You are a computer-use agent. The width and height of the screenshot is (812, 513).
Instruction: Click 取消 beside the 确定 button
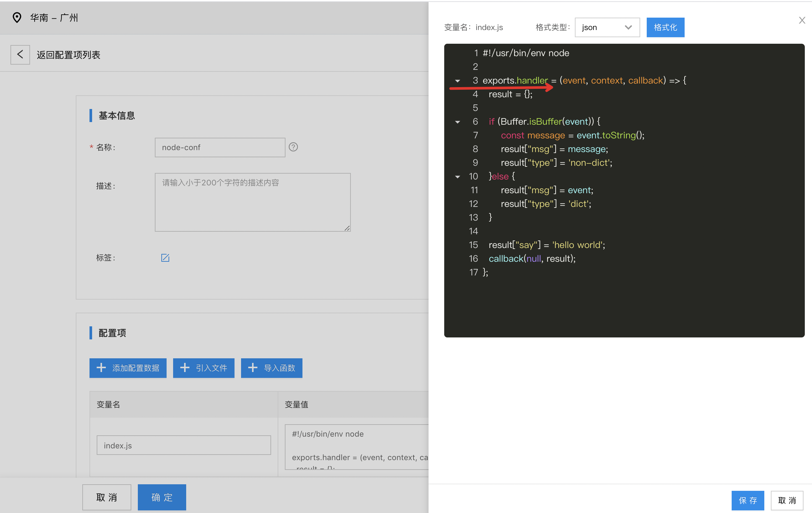106,497
